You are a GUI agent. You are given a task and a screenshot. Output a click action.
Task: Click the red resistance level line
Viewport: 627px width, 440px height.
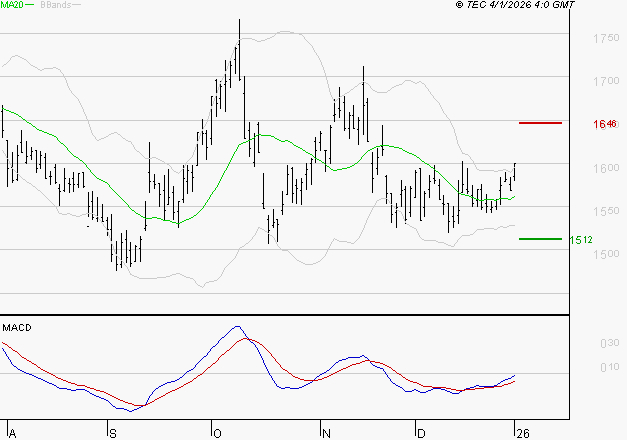540,123
